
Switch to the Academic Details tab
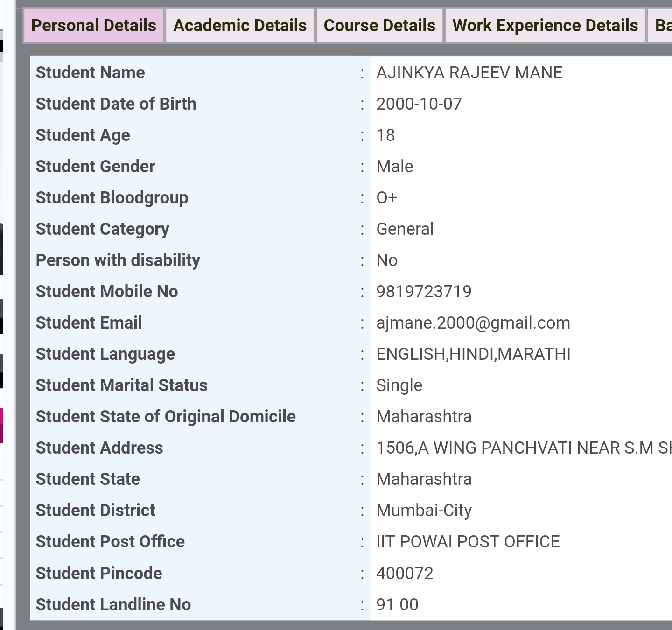pos(239,26)
